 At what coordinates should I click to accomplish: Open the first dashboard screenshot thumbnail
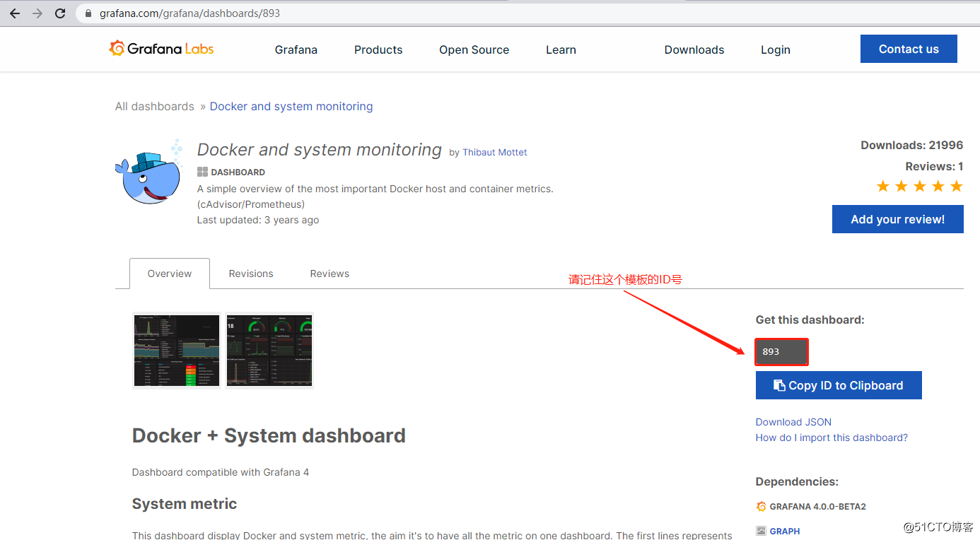pos(177,350)
